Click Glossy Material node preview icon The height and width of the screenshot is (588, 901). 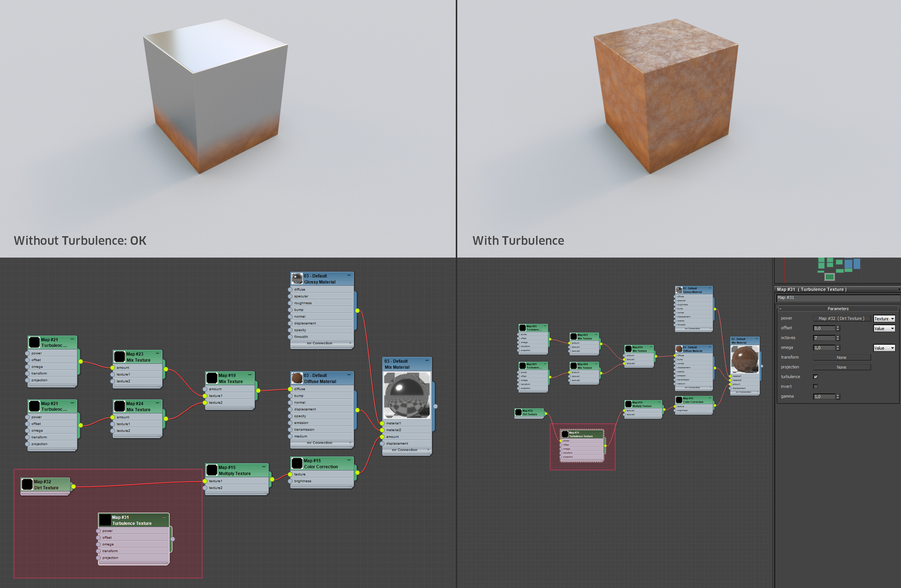(297, 279)
